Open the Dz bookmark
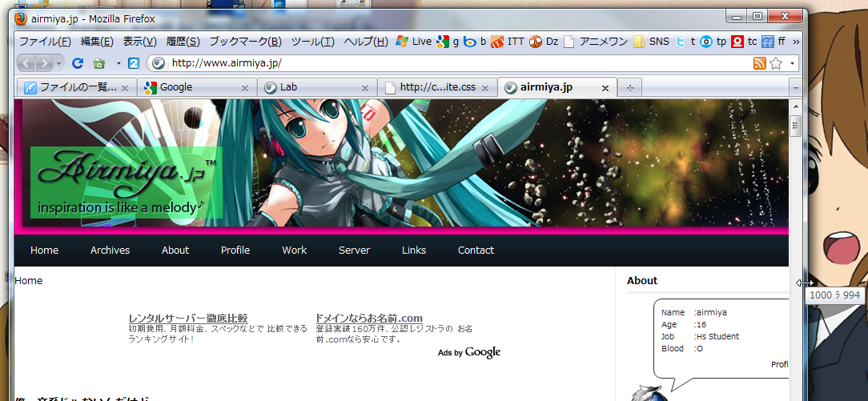 544,41
